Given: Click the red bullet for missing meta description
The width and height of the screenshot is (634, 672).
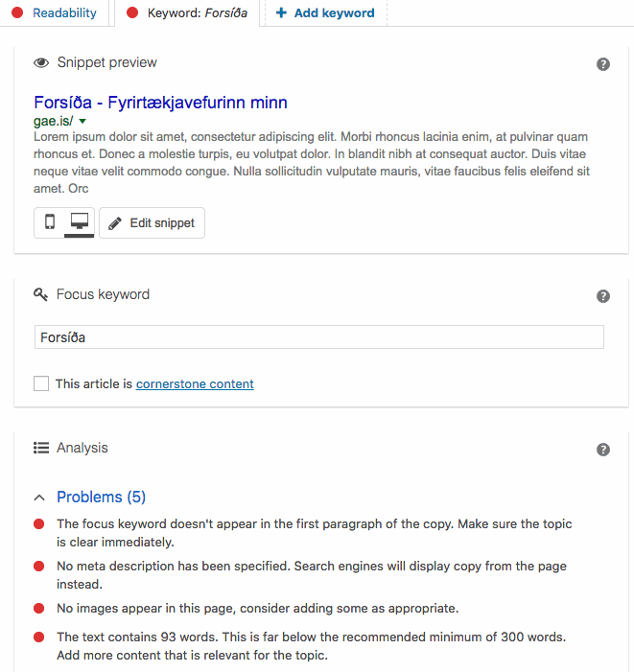Looking at the screenshot, I should (x=39, y=567).
